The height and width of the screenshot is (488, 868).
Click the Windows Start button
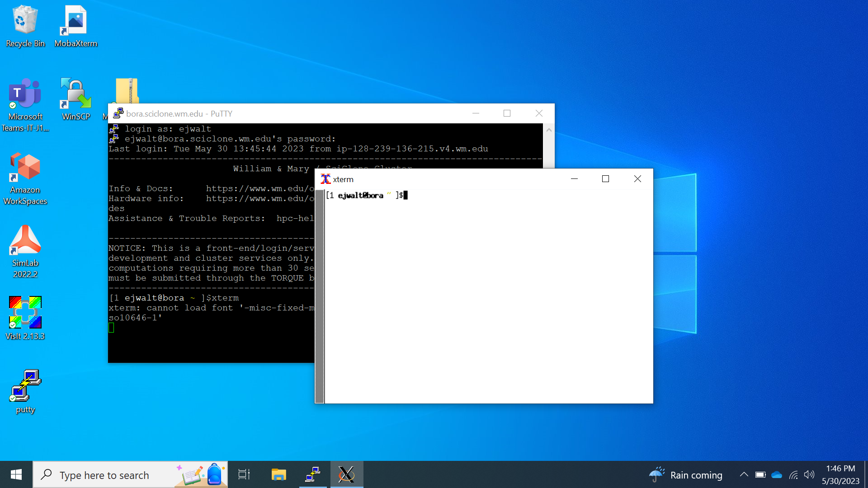pos(16,474)
